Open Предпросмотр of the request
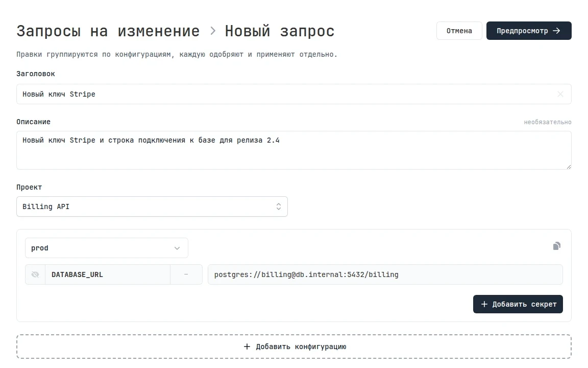The width and height of the screenshot is (588, 368). click(529, 31)
